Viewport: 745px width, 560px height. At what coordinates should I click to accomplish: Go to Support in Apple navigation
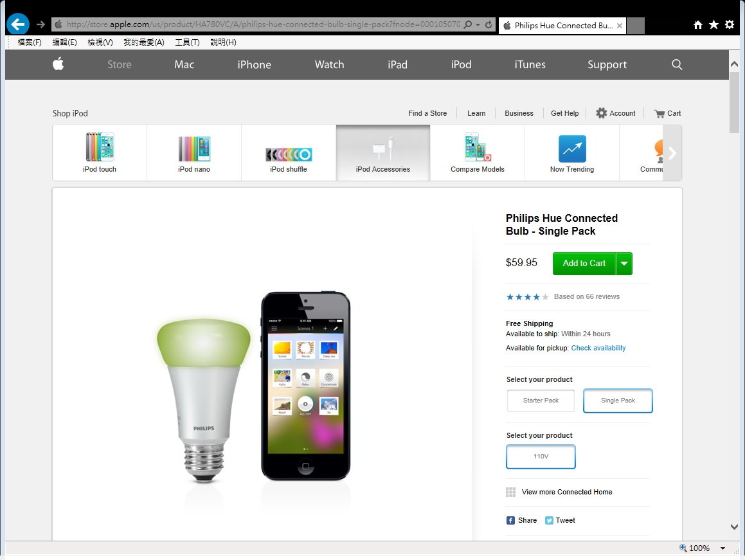pyautogui.click(x=607, y=65)
